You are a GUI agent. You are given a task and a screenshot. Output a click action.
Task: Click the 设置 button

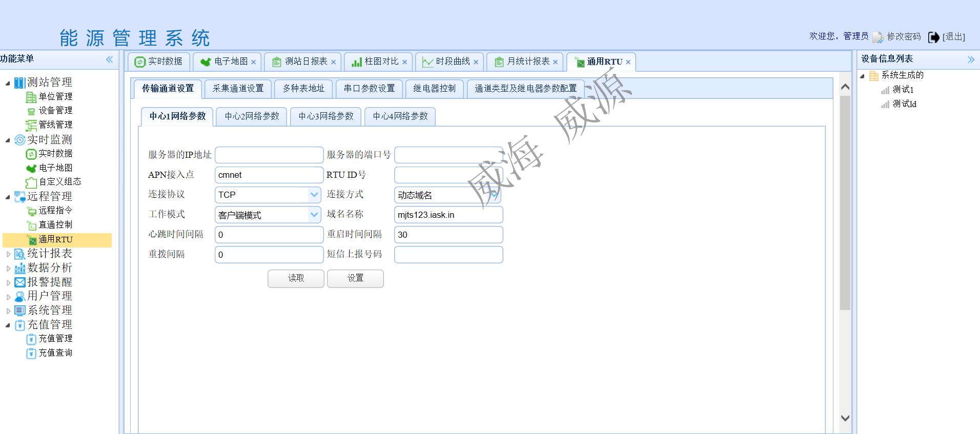[x=355, y=278]
